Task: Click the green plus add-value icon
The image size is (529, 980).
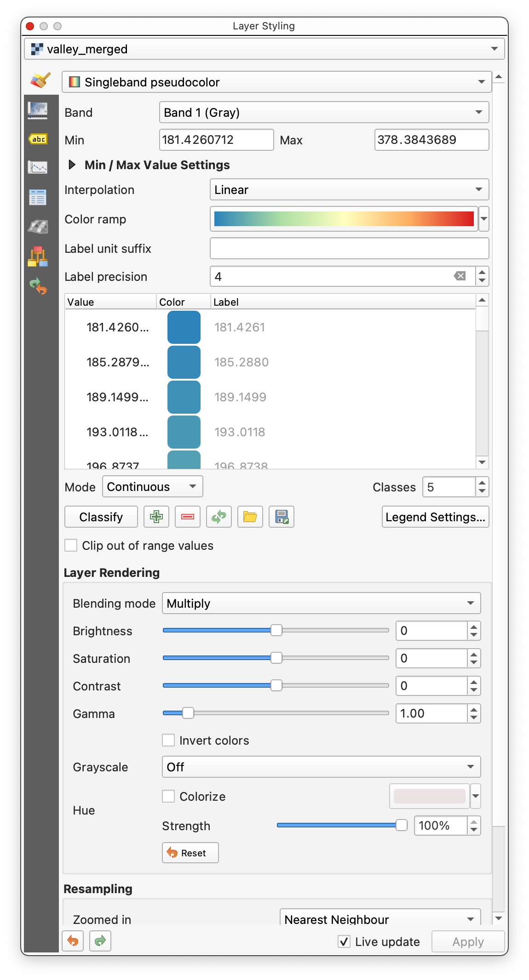Action: (156, 517)
